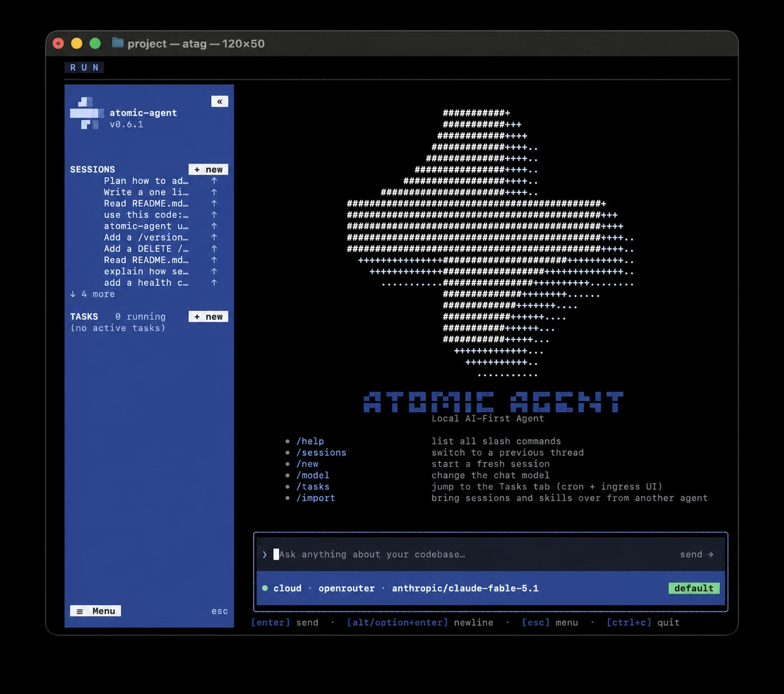Image resolution: width=784 pixels, height=694 pixels.
Task: Click the folder icon in the title bar
Action: (118, 43)
